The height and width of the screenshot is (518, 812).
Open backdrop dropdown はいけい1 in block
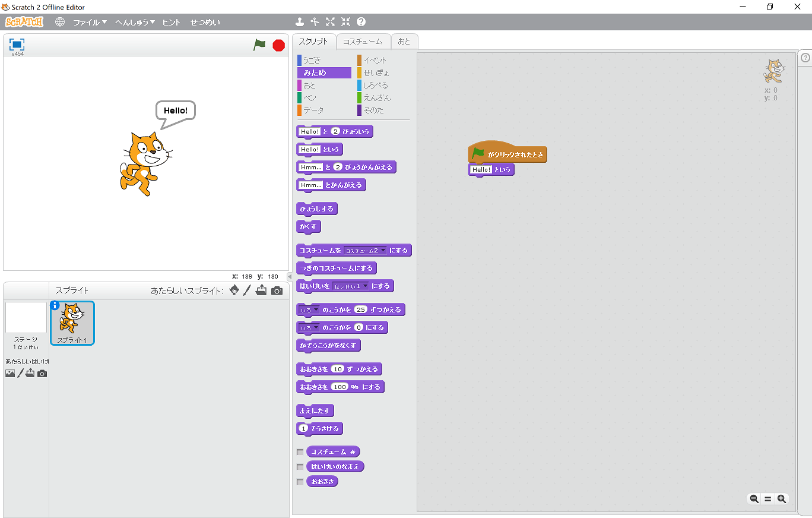[350, 286]
